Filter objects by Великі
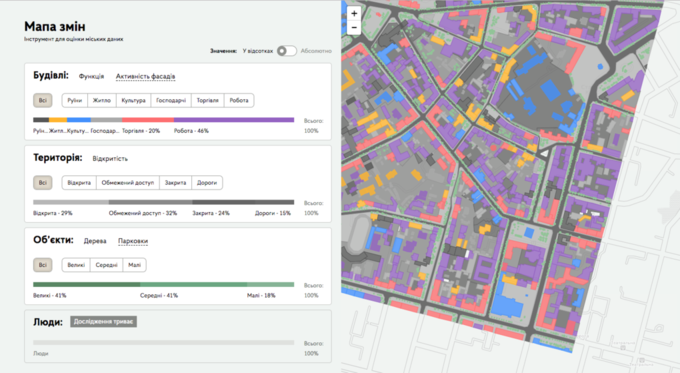 point(76,265)
